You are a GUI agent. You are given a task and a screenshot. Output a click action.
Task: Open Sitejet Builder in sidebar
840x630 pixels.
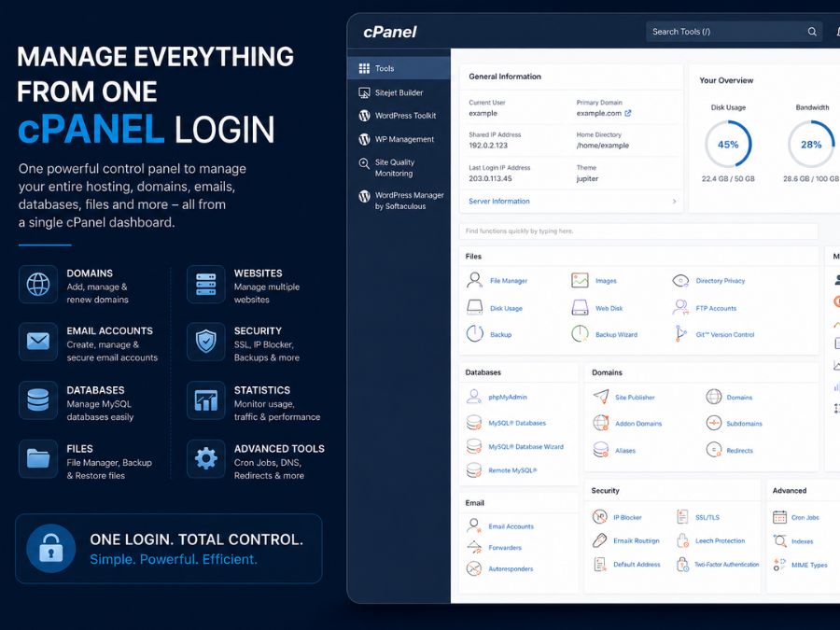399,92
